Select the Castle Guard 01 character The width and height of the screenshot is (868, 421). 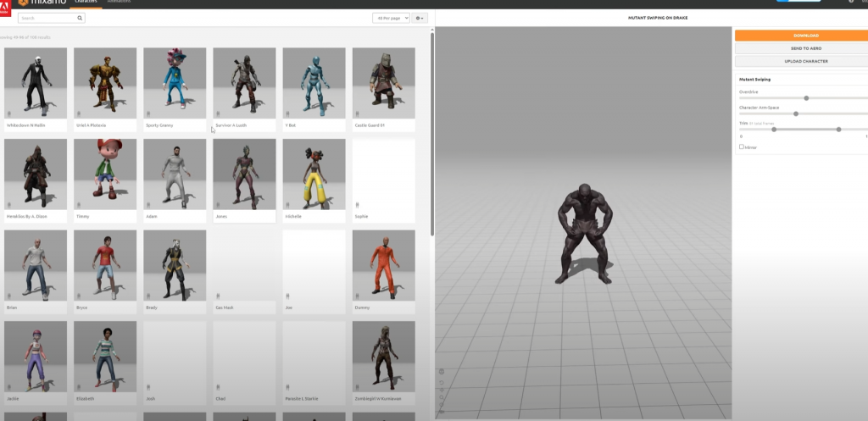[384, 89]
